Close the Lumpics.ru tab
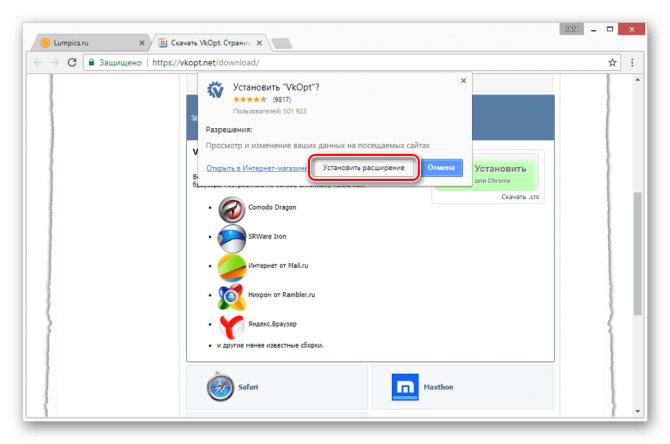670x444 pixels. point(142,43)
